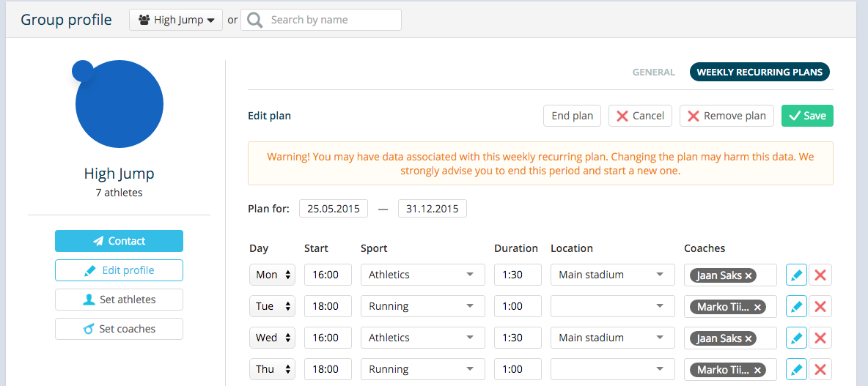Select the Weekly Recurring Plans tab
868x386 pixels.
(x=759, y=72)
